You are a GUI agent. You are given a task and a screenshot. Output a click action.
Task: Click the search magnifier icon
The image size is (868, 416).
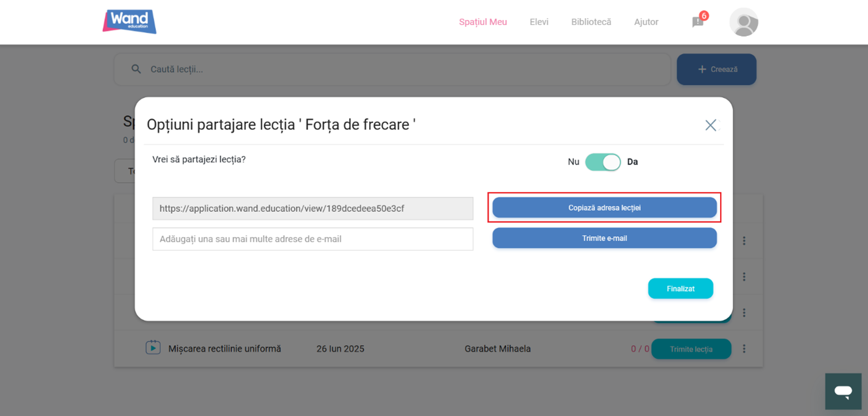pos(136,69)
